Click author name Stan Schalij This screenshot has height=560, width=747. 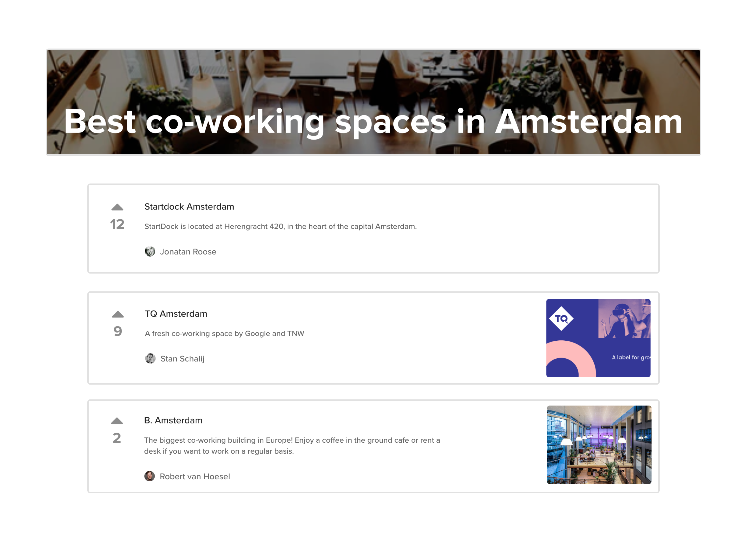pyautogui.click(x=182, y=359)
